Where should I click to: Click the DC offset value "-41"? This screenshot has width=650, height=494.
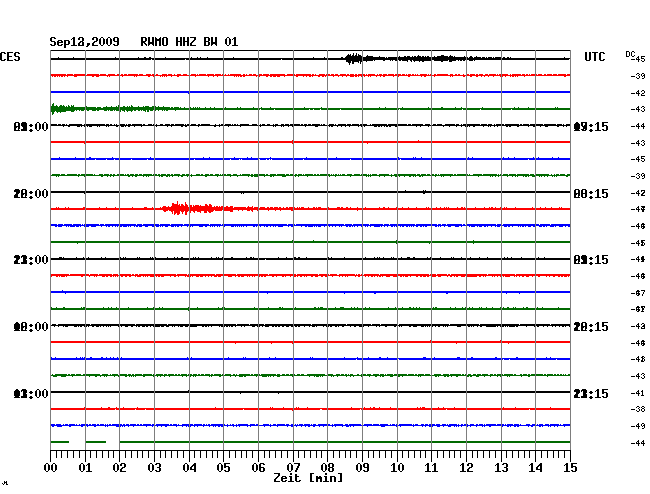click(x=638, y=393)
